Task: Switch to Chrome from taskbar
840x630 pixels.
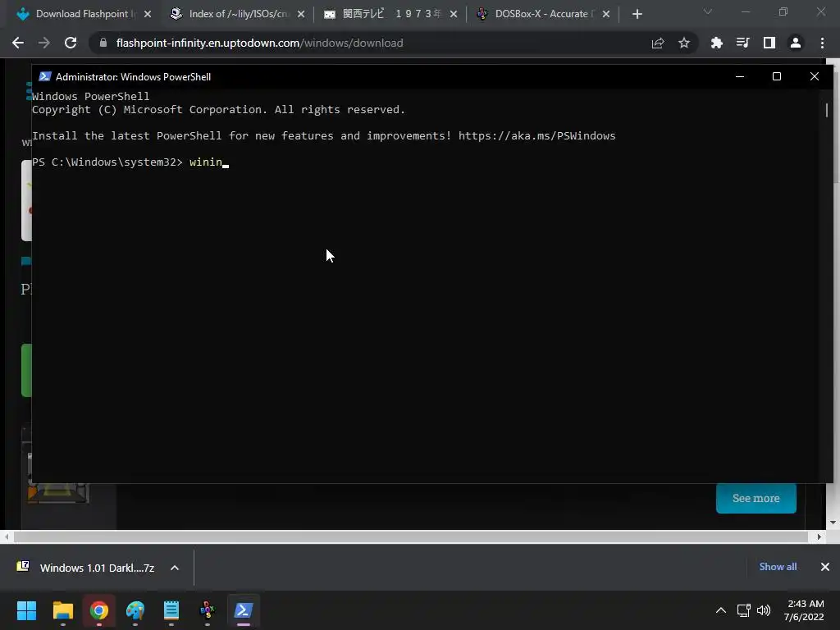Action: coord(99,610)
